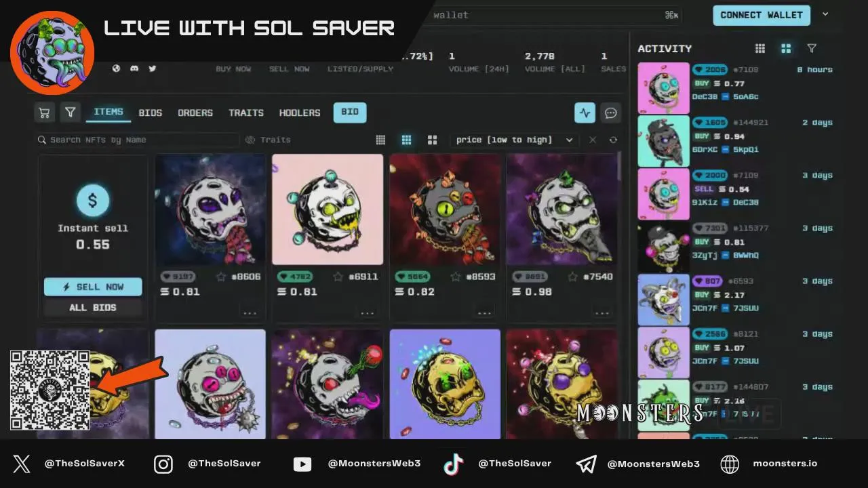The width and height of the screenshot is (868, 488).
Task: Open the shopping cart icon
Action: coord(45,113)
